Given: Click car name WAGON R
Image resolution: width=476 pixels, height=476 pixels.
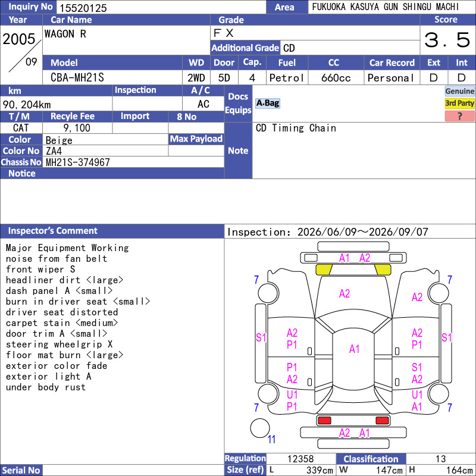Looking at the screenshot, I should pos(65,34).
